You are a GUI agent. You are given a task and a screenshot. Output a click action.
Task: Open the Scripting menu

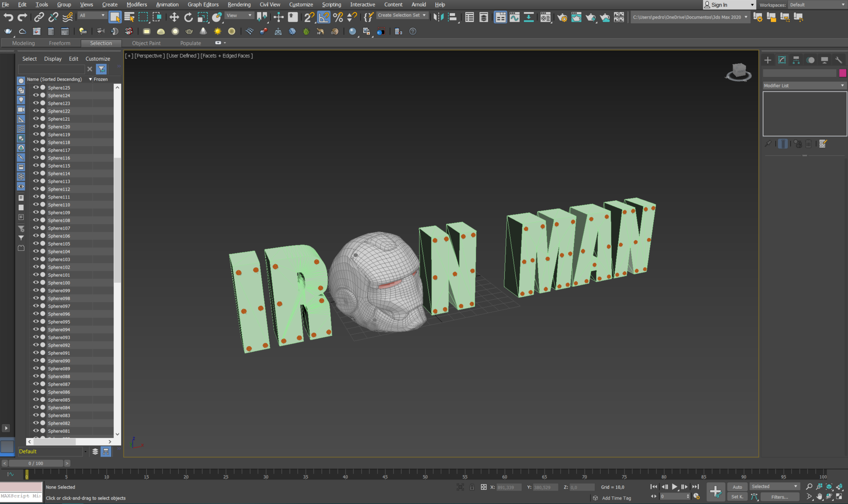pos(331,4)
